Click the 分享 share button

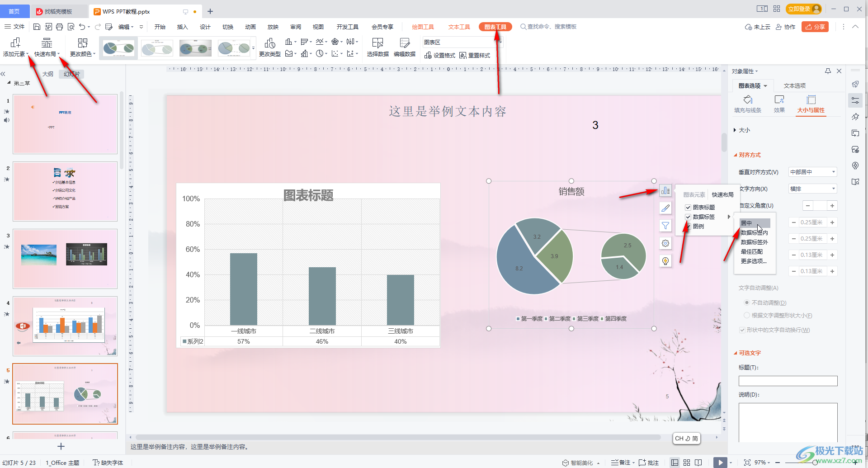point(815,27)
